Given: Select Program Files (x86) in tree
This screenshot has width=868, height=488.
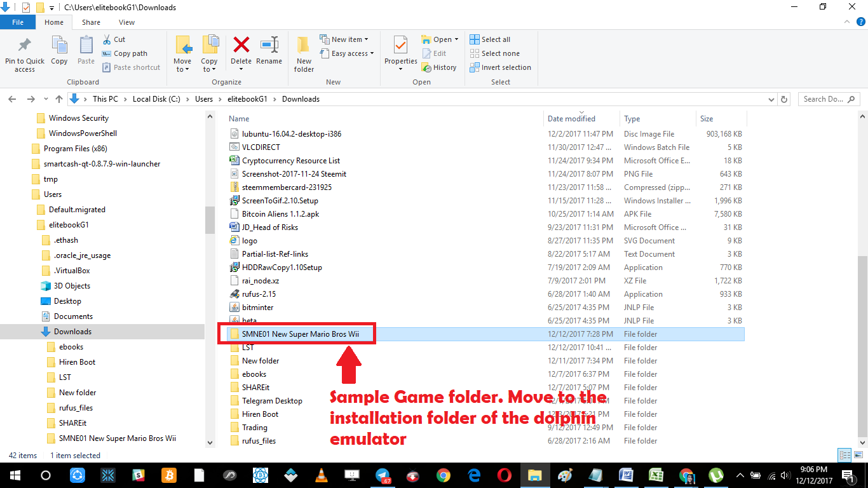Looking at the screenshot, I should pos(75,149).
